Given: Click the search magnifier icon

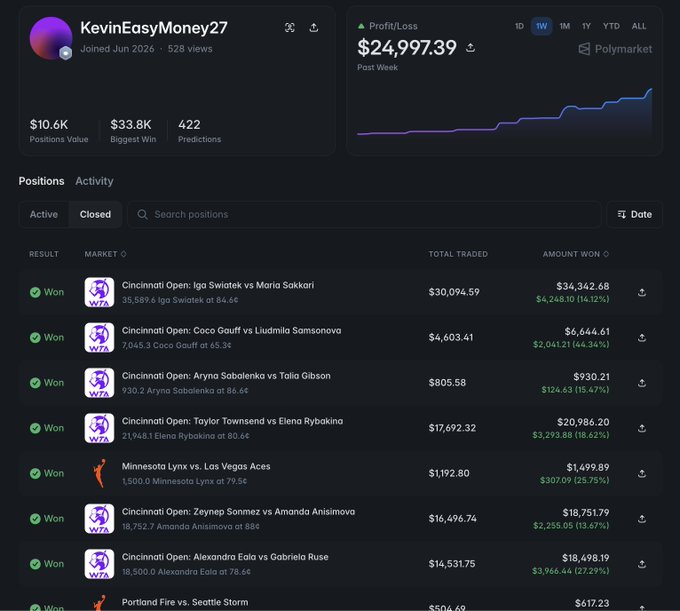Looking at the screenshot, I should click(x=142, y=214).
